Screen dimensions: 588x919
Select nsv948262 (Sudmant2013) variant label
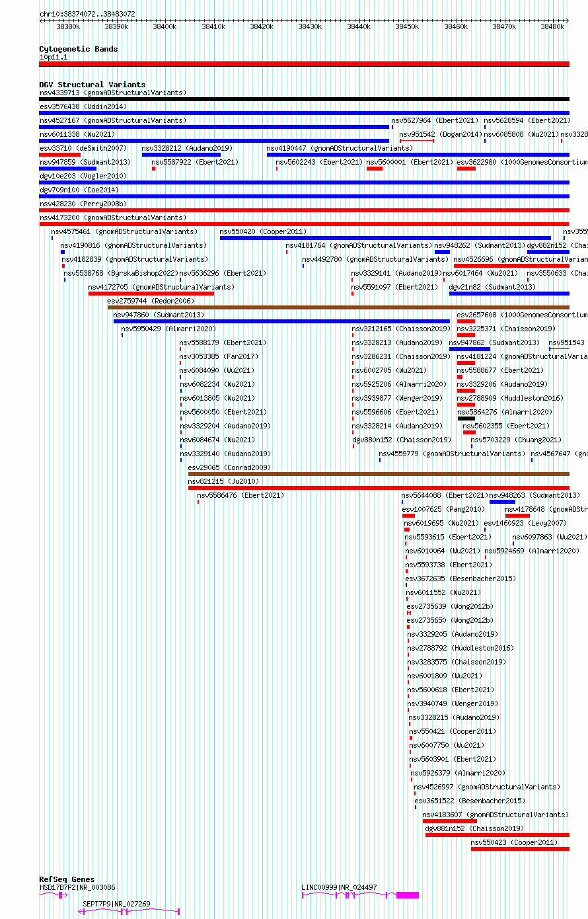pos(480,245)
